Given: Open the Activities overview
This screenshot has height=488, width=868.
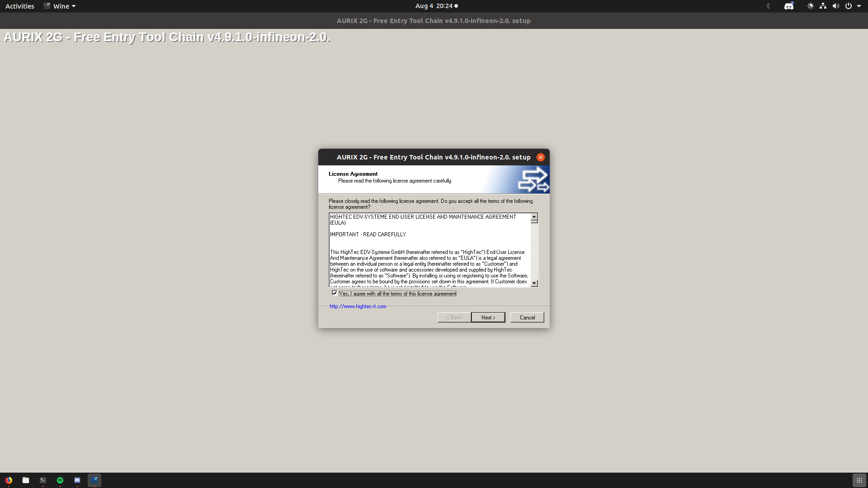Looking at the screenshot, I should click(x=19, y=6).
